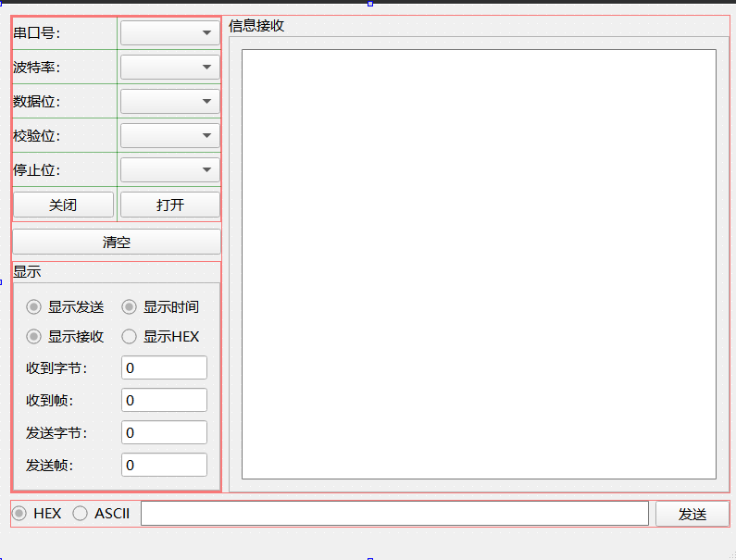This screenshot has width=736, height=560.
Task: Click the 发送帧 value field
Action: pyautogui.click(x=164, y=465)
